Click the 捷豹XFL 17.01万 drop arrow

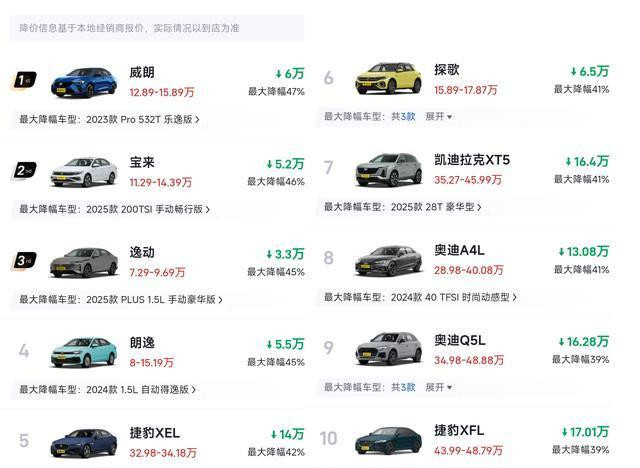coord(563,432)
